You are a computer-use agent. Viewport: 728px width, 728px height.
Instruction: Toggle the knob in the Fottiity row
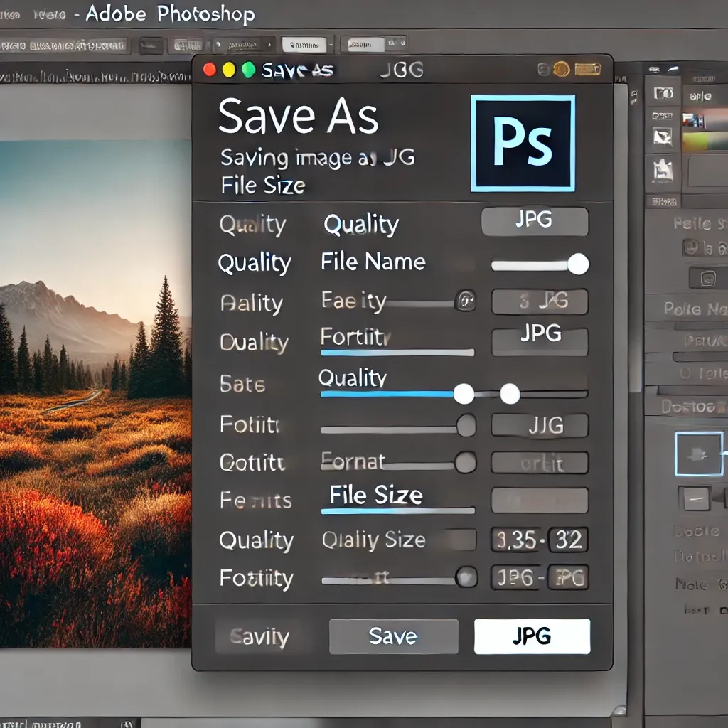(x=466, y=577)
